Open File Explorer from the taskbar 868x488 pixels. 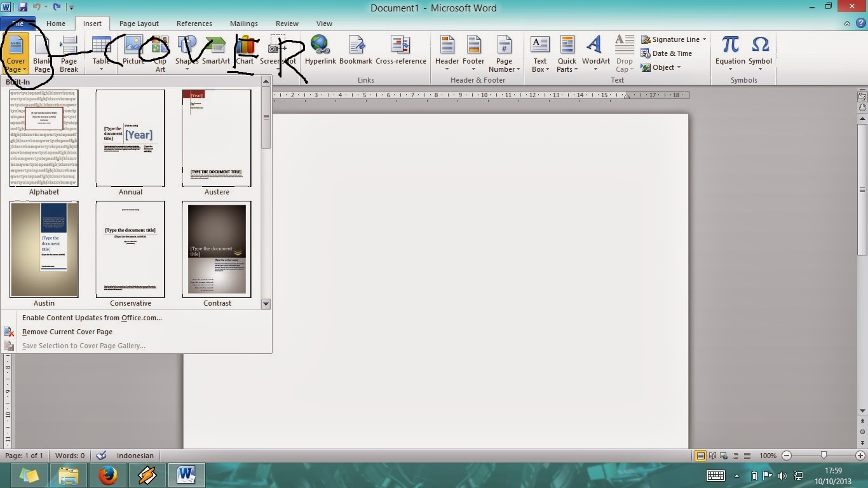(69, 475)
